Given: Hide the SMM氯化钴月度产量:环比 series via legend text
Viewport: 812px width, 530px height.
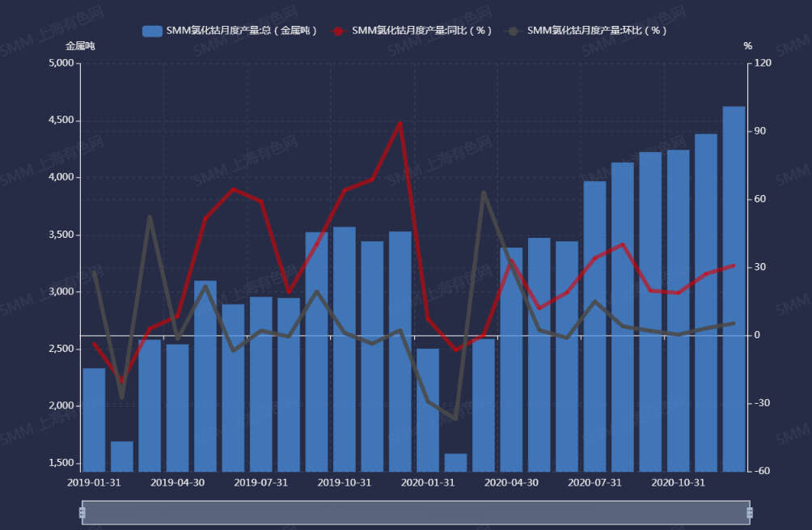Looking at the screenshot, I should point(597,31).
